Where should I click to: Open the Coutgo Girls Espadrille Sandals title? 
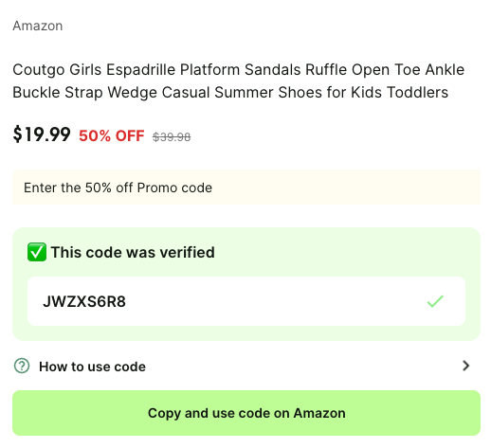(x=239, y=81)
